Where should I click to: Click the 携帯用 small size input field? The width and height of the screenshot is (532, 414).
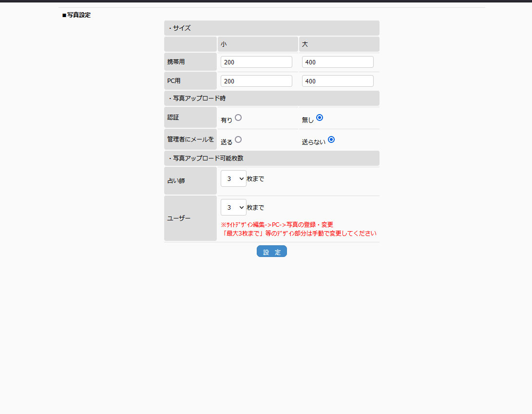[x=256, y=62]
